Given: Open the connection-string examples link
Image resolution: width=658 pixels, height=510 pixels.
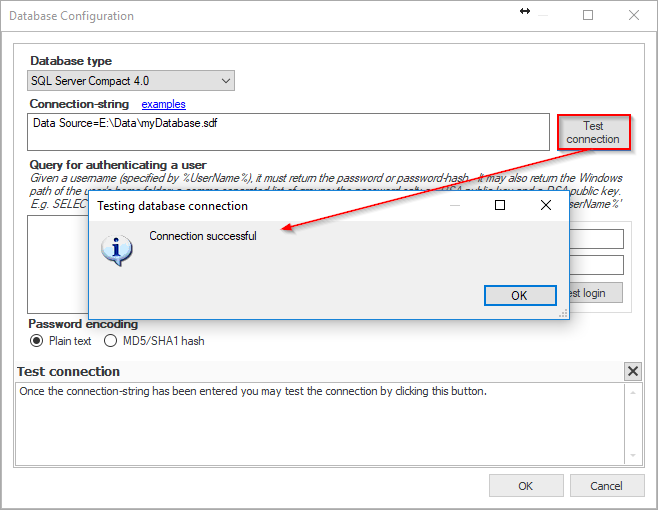Looking at the screenshot, I should 163,104.
